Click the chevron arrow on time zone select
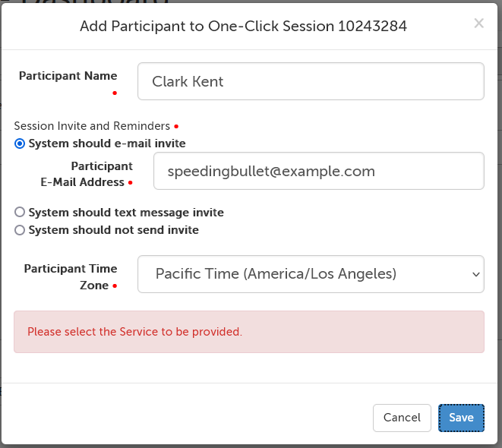 (x=475, y=274)
